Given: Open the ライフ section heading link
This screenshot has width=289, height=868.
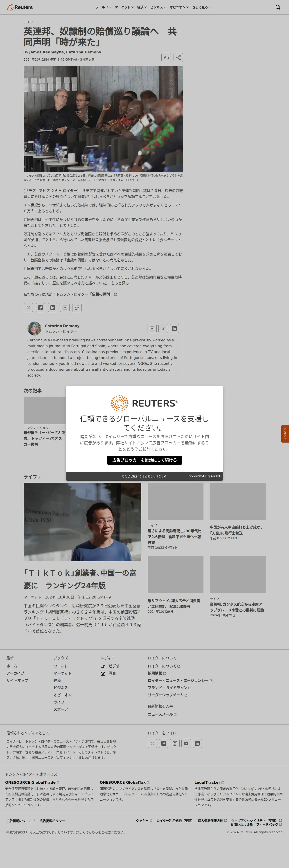Looking at the screenshot, I should pyautogui.click(x=32, y=477).
